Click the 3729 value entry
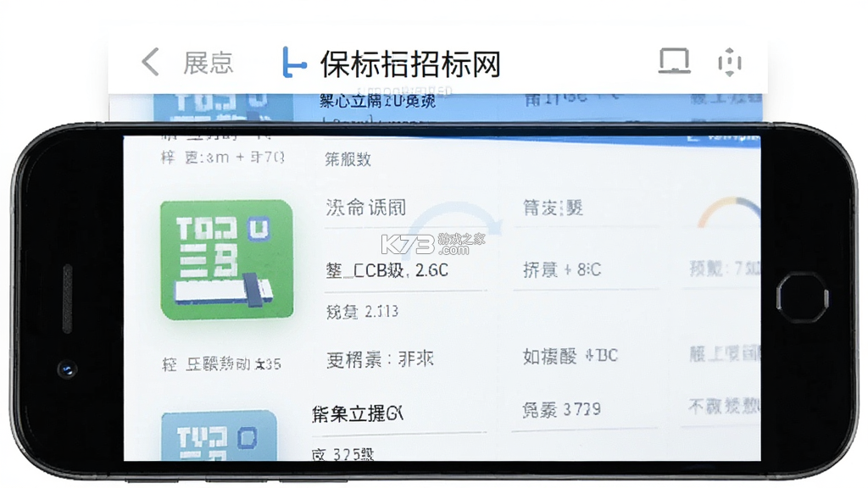Screen dimensions: 868x488 point(561,409)
